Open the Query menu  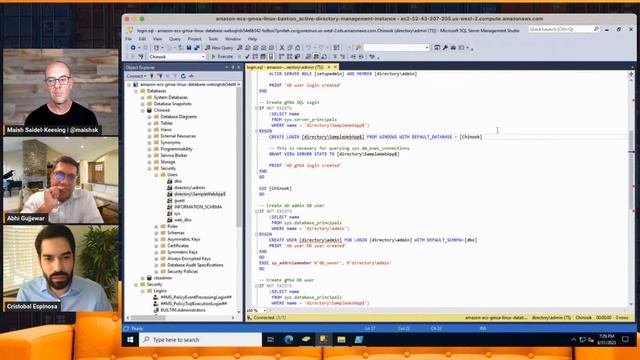click(x=175, y=39)
